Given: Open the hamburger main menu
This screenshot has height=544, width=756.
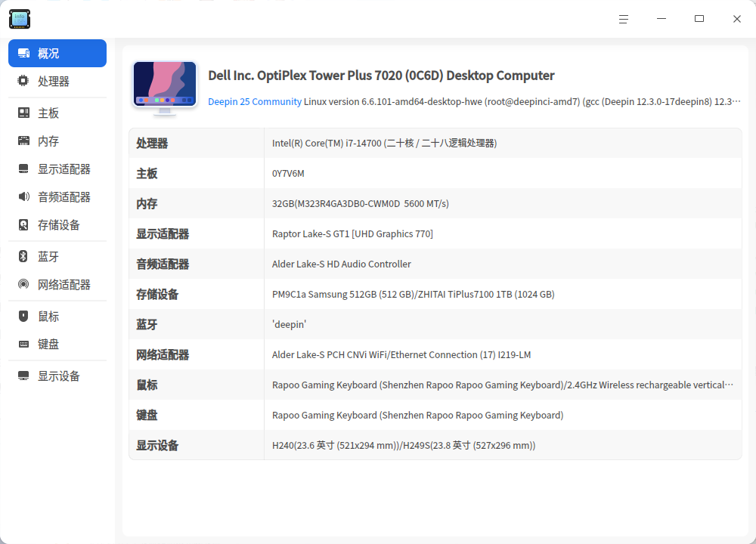Looking at the screenshot, I should coord(624,19).
